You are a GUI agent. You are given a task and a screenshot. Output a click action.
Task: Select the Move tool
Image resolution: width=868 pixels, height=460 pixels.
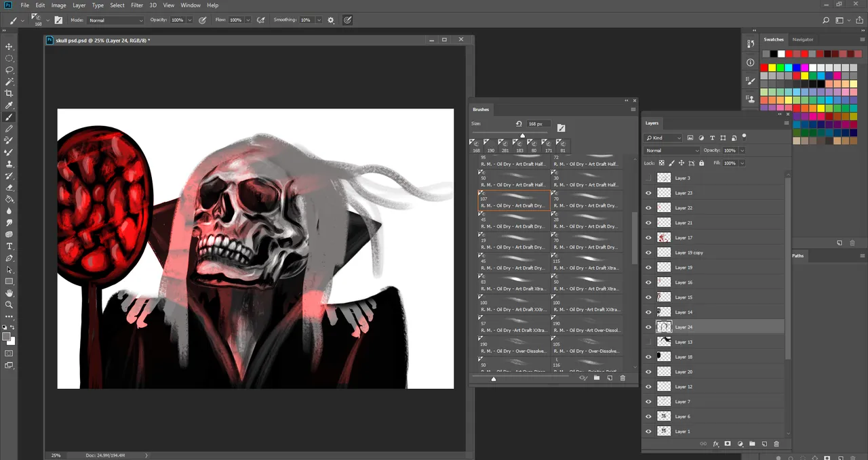click(x=9, y=47)
